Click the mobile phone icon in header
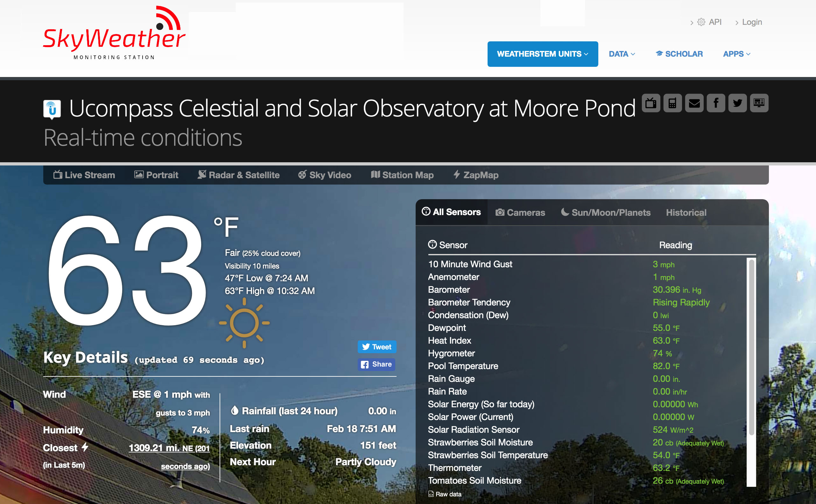This screenshot has width=816, height=504. point(672,103)
